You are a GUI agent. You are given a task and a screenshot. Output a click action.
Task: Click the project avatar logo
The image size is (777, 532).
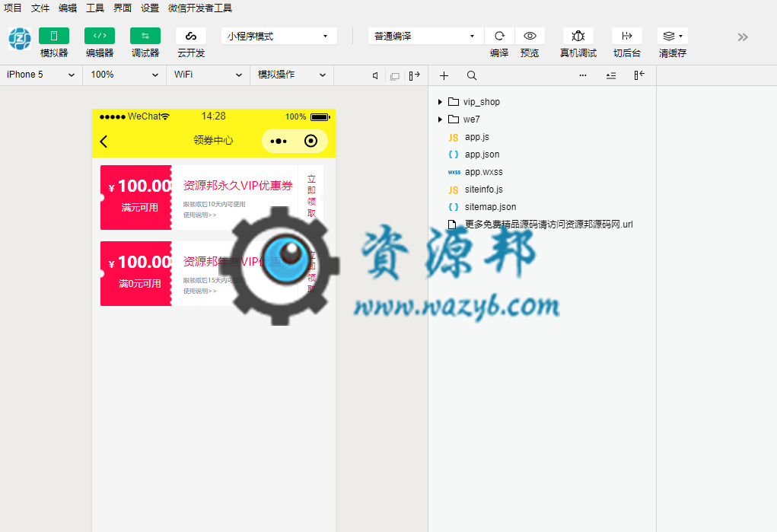click(x=19, y=39)
